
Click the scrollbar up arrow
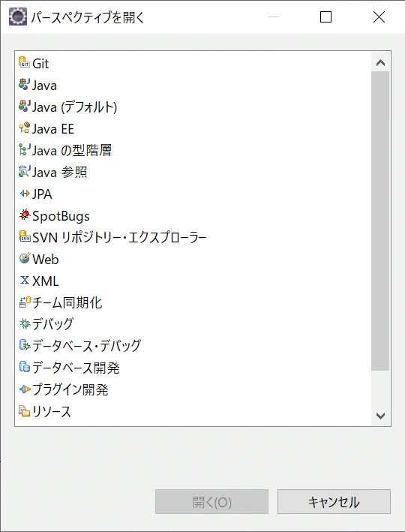[380, 62]
